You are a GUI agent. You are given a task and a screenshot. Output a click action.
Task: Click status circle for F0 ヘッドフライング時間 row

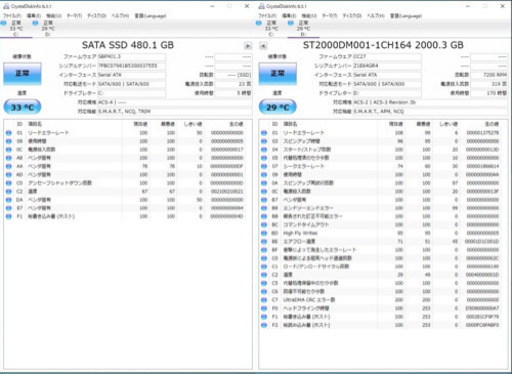coord(264,308)
